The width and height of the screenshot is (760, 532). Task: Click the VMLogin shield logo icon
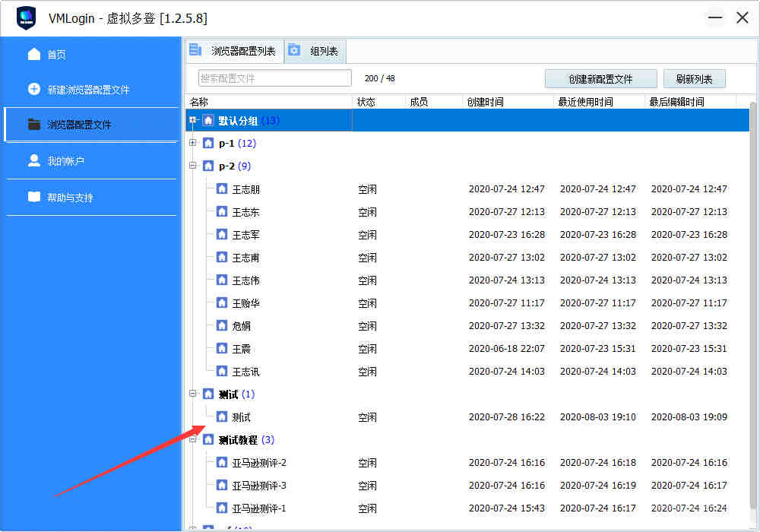26,18
